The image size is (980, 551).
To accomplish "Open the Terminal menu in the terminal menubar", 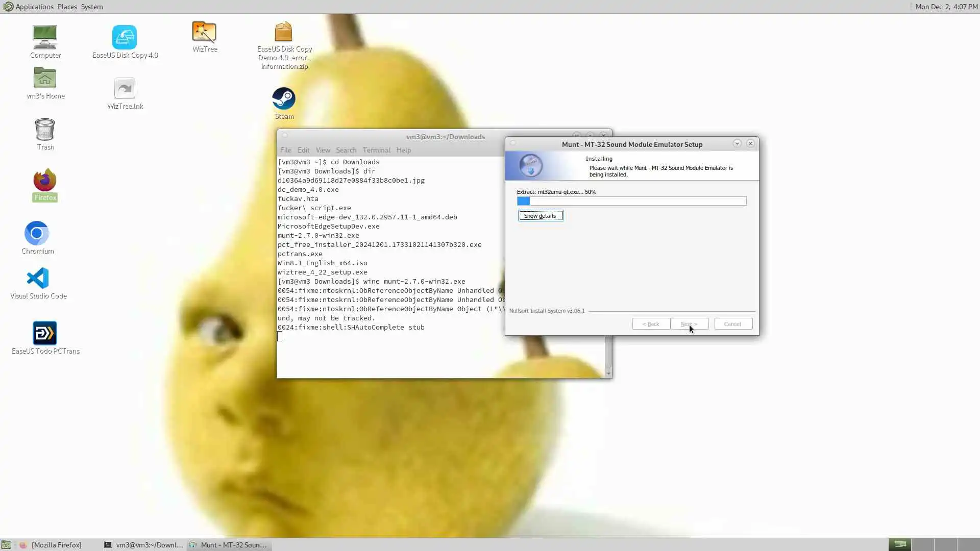I will click(376, 150).
